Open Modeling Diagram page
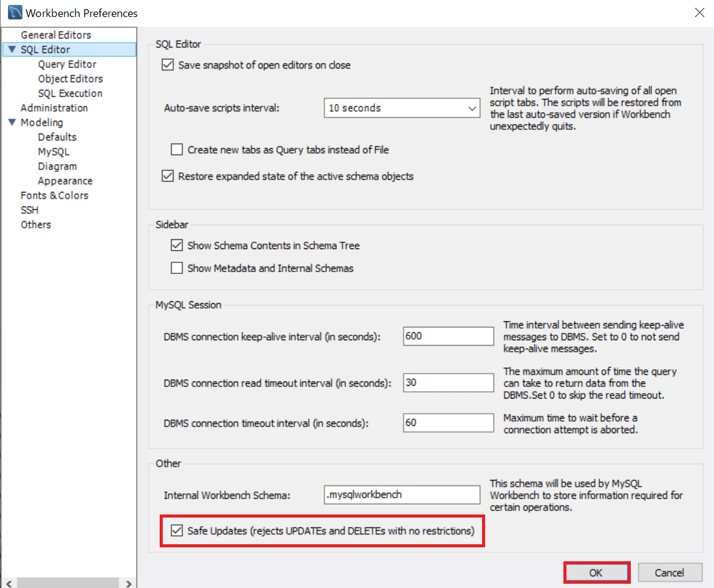The image size is (714, 588). pyautogui.click(x=57, y=166)
